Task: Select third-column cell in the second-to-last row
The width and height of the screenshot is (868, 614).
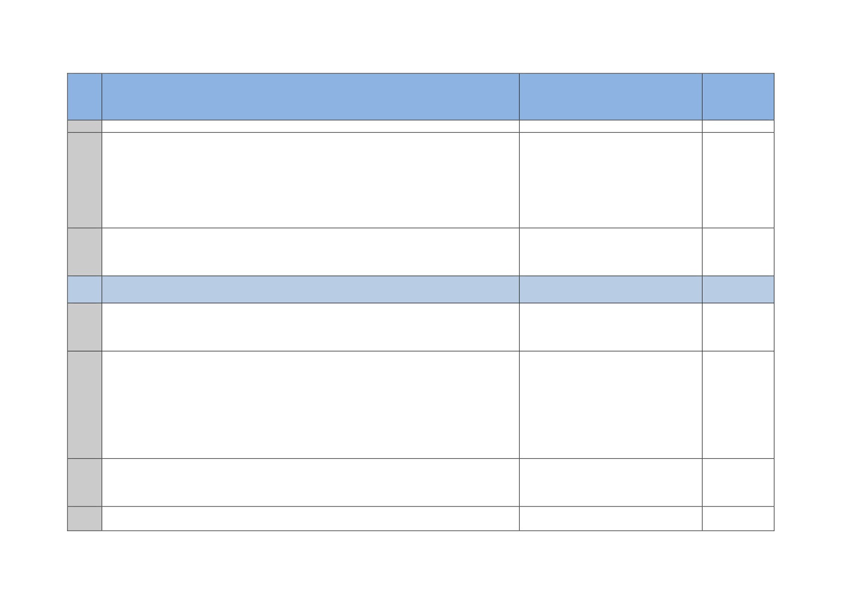Action: [x=610, y=483]
